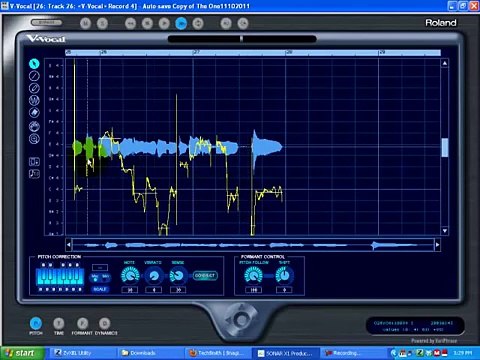
Task: Click the Correct button in Pitch Correction
Action: (x=205, y=276)
